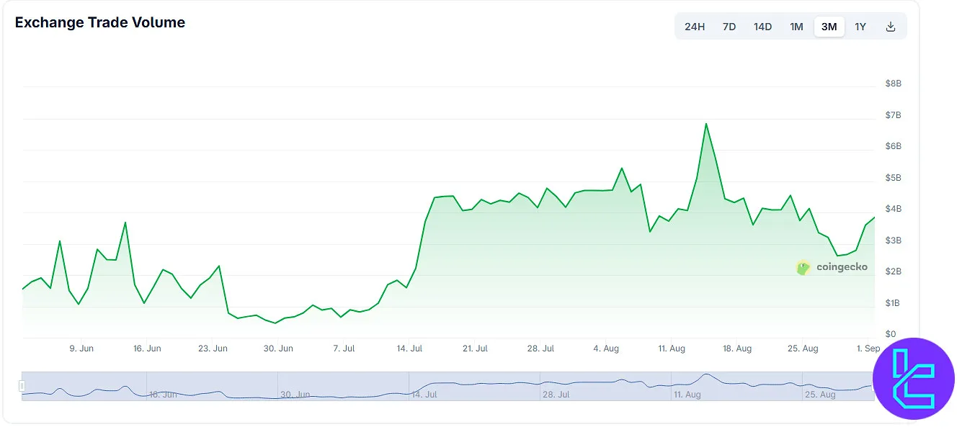Click the $3B axis label

(893, 241)
